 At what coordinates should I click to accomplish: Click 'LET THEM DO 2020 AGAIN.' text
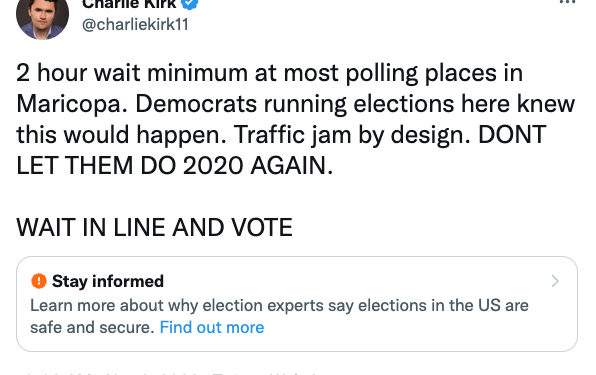(x=174, y=166)
